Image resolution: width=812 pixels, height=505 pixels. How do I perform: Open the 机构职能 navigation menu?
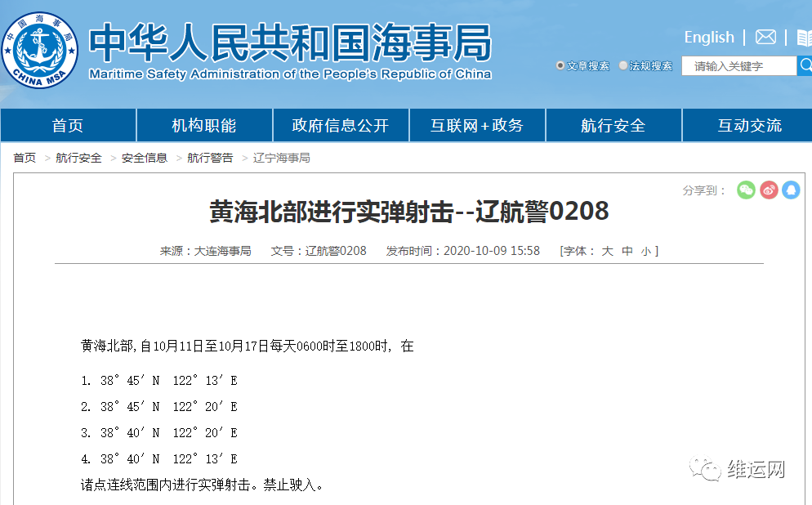[203, 125]
